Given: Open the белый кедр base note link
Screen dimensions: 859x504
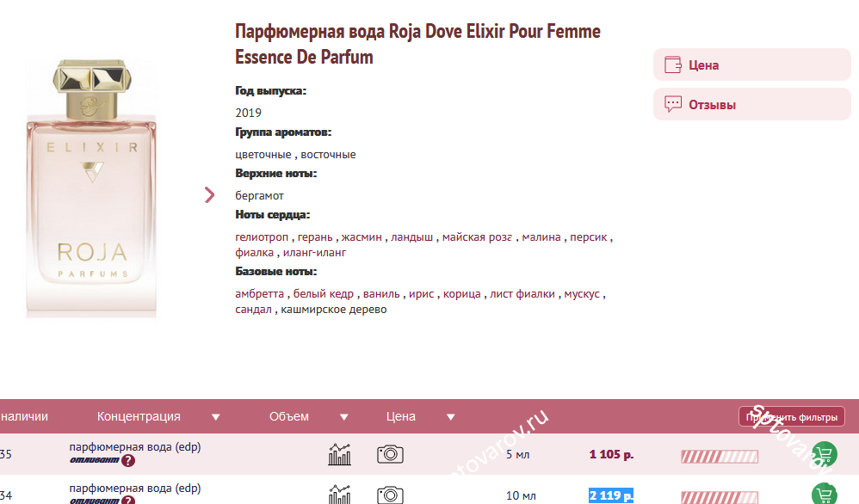Looking at the screenshot, I should coord(324,294).
